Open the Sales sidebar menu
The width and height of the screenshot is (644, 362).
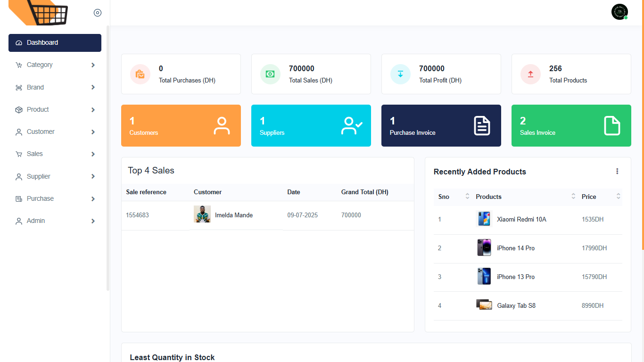pyautogui.click(x=35, y=154)
